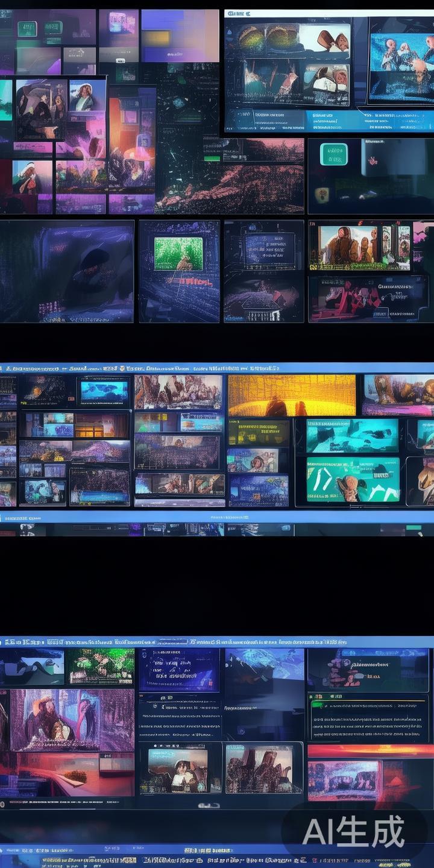Select the second teal screen icon in the purple panel

coord(52,27)
